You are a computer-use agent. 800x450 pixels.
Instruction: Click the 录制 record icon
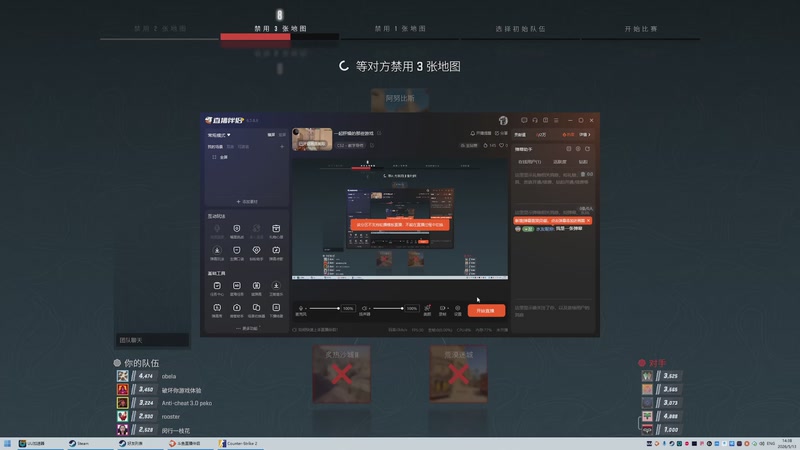pos(442,310)
